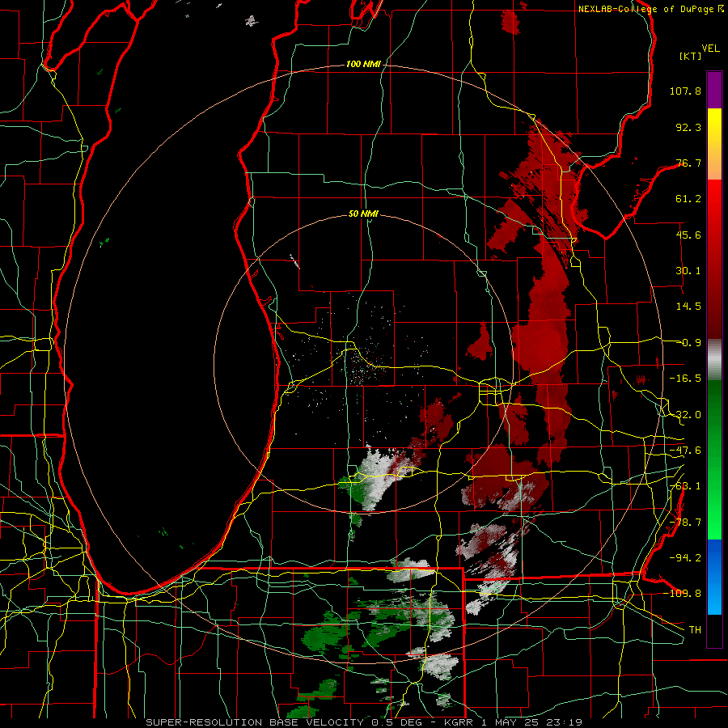Image resolution: width=728 pixels, height=728 pixels.
Task: Select the 61.2 velocity scale value
Action: pos(688,199)
